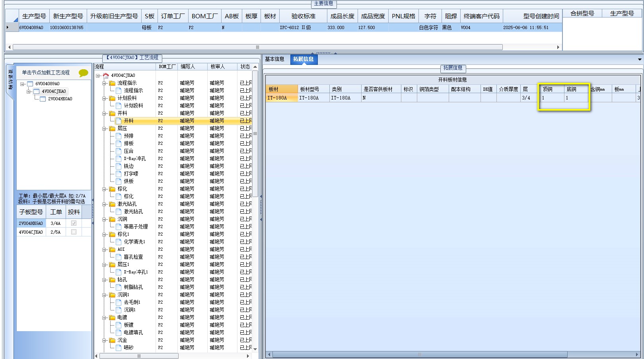
Task: Click the 2/5A 工单 cell
Action: tap(56, 232)
